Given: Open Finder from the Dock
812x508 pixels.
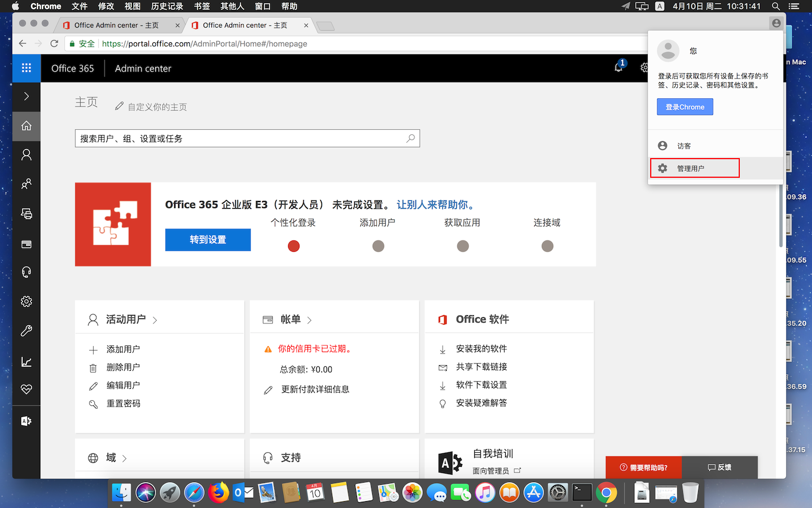Looking at the screenshot, I should 121,493.
